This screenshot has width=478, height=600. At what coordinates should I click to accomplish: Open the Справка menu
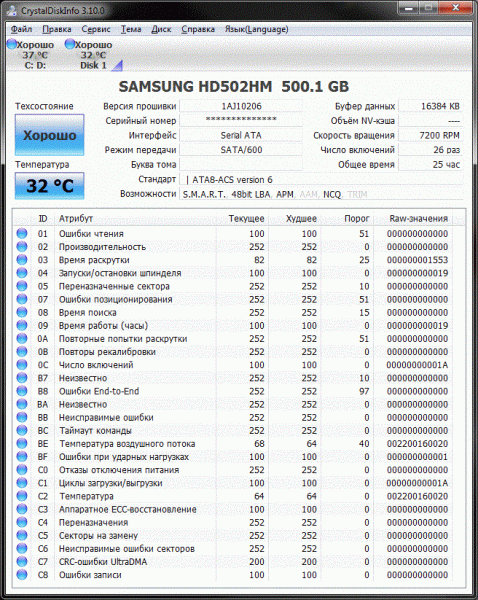[198, 29]
